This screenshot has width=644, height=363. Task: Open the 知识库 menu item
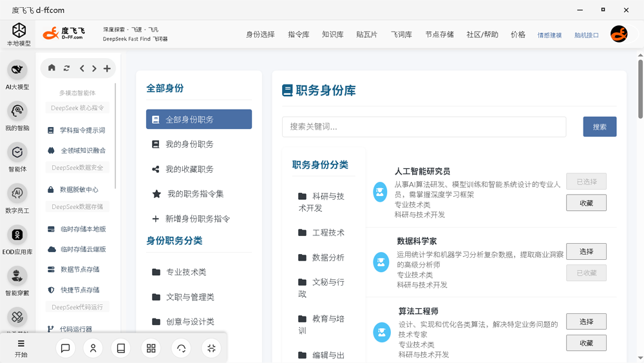pos(333,35)
